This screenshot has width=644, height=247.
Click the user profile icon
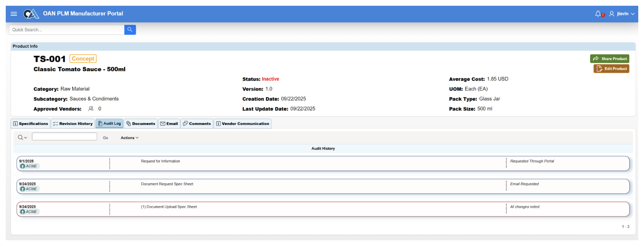click(611, 14)
